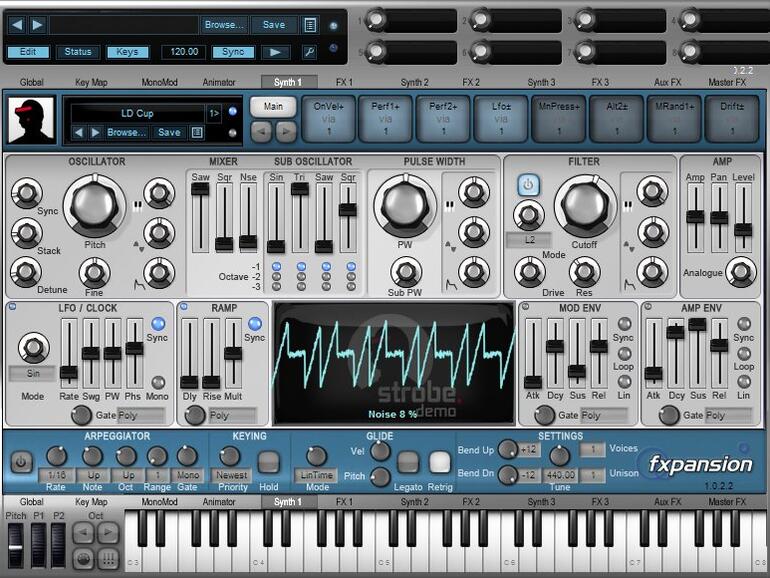Image resolution: width=770 pixels, height=578 pixels.
Task: Toggle the Retrig glide button
Action: (x=440, y=462)
